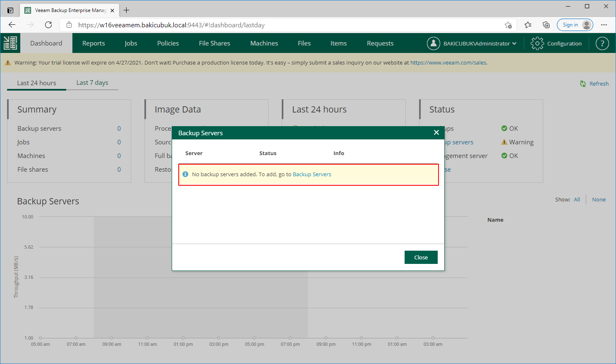The width and height of the screenshot is (616, 364).
Task: Click the Server column header
Action: (194, 153)
